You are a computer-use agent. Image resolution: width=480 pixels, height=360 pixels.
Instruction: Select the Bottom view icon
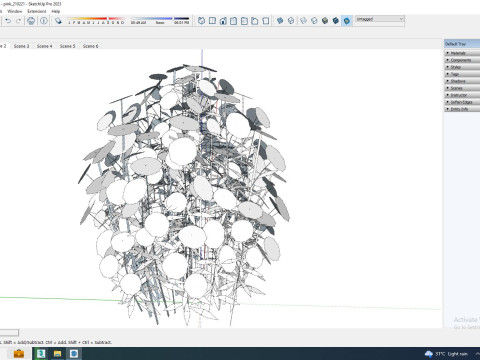point(266,21)
